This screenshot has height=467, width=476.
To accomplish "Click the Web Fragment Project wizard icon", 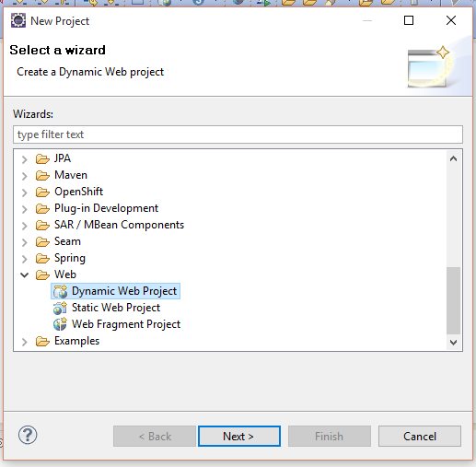I will pos(60,324).
